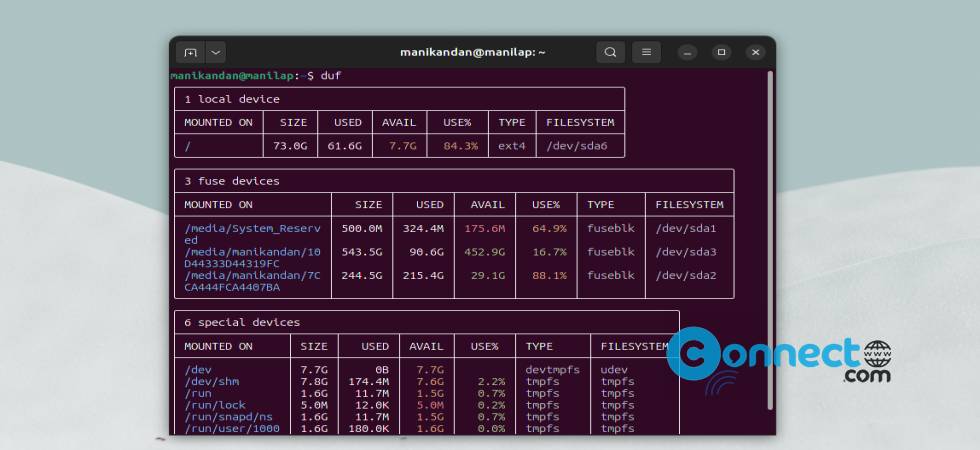
Task: Select the /dev/sda2 filesystem entry
Action: tap(686, 276)
